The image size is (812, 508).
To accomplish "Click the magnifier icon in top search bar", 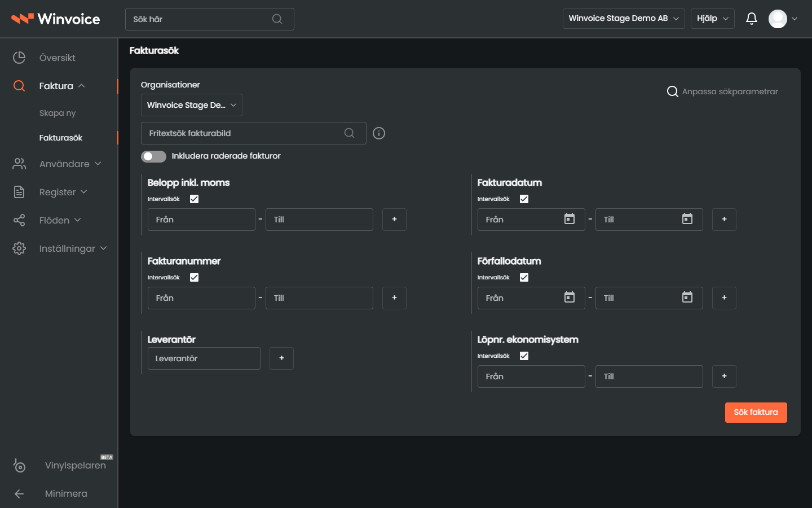I will point(277,19).
